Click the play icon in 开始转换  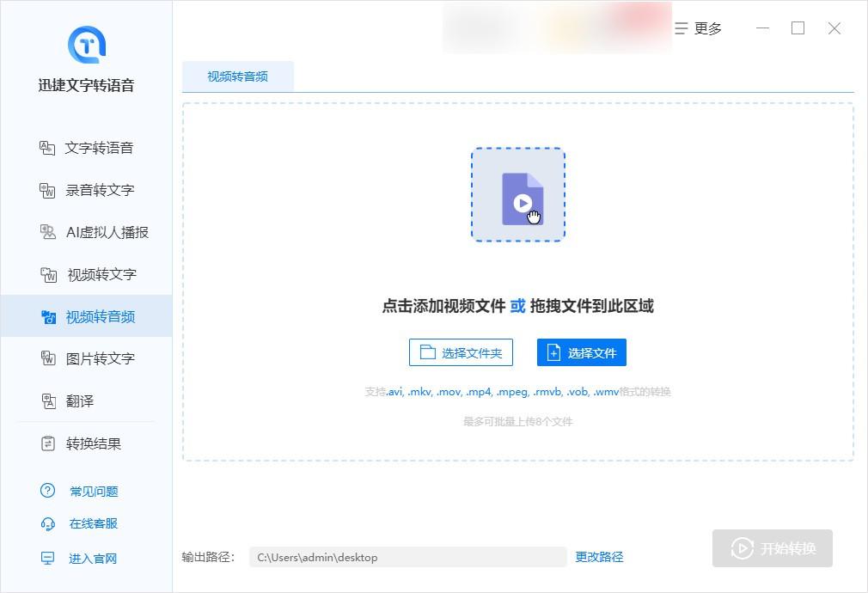(742, 548)
